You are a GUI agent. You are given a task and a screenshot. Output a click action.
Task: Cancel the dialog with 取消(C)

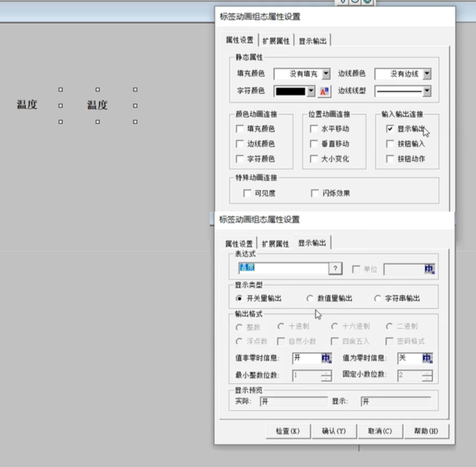click(380, 431)
